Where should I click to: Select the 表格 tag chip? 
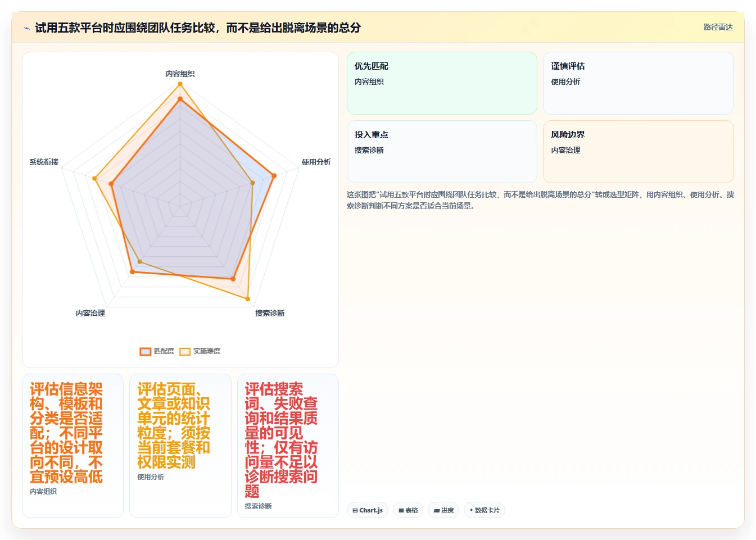tap(408, 510)
